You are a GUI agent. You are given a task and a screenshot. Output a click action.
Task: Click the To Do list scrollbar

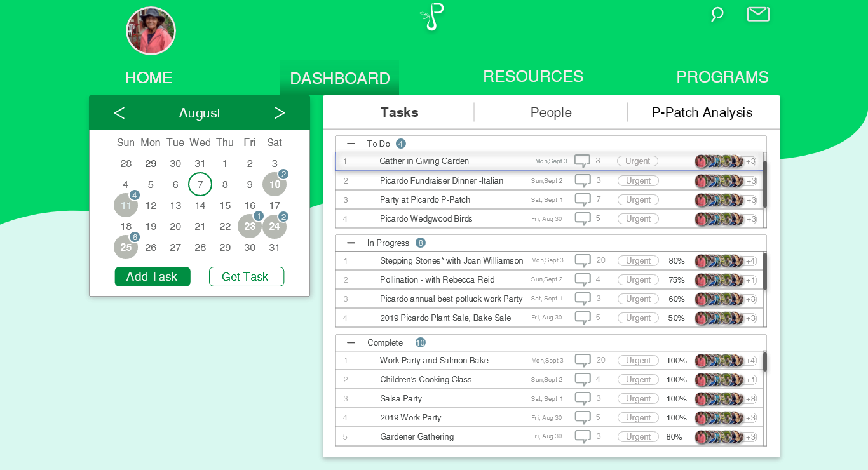[765, 184]
